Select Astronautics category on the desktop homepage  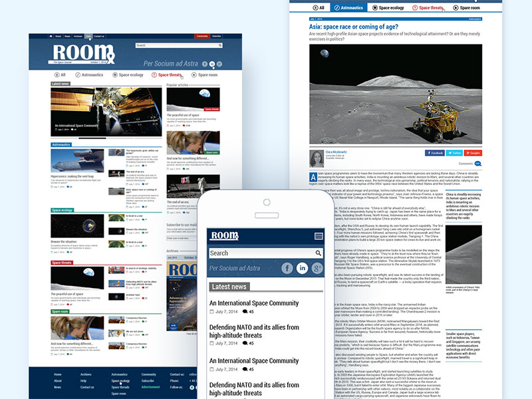click(x=89, y=74)
